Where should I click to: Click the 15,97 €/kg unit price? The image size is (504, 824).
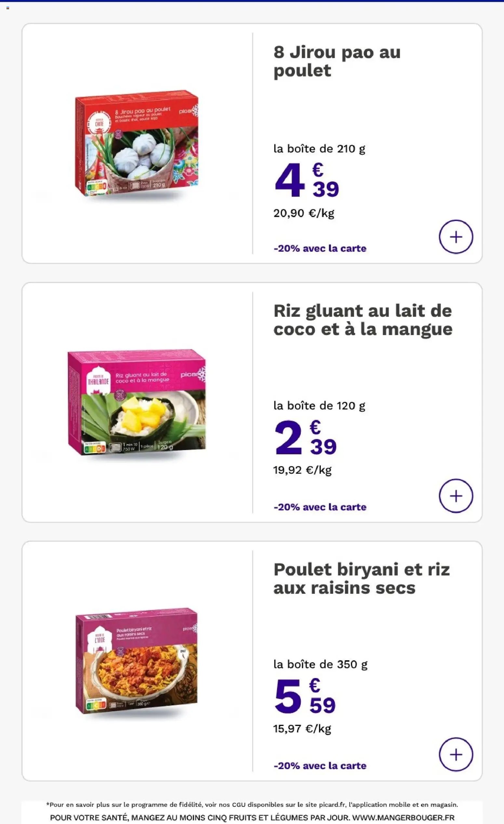[302, 728]
